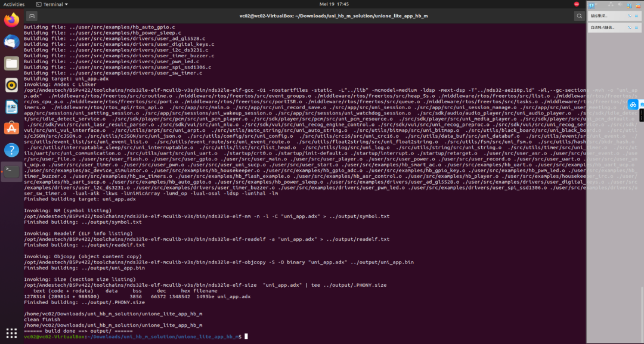Viewport: 644px width, 344px height.
Task: Click "Finished building target: uni_app.adx" line
Action: pos(80,199)
